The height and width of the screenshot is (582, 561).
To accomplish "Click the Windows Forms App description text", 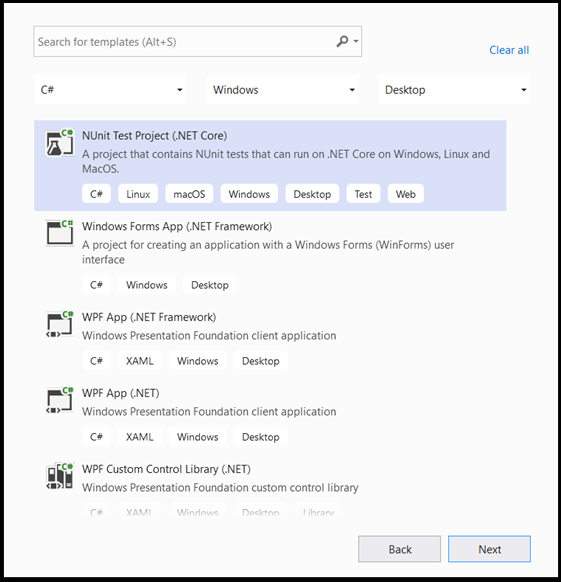I will (268, 252).
